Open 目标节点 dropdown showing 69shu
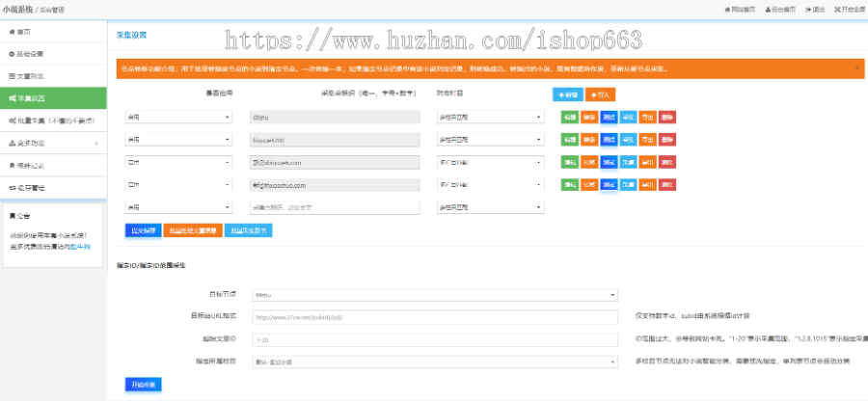Viewport: 868px width, 402px height. 434,295
